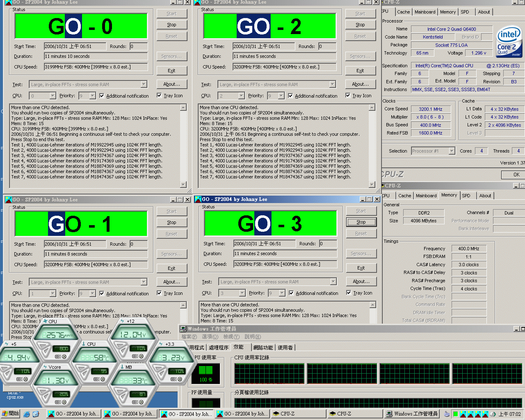The image size is (525, 420).
Task: Click About... in the GO - 1 window
Action: tap(171, 282)
